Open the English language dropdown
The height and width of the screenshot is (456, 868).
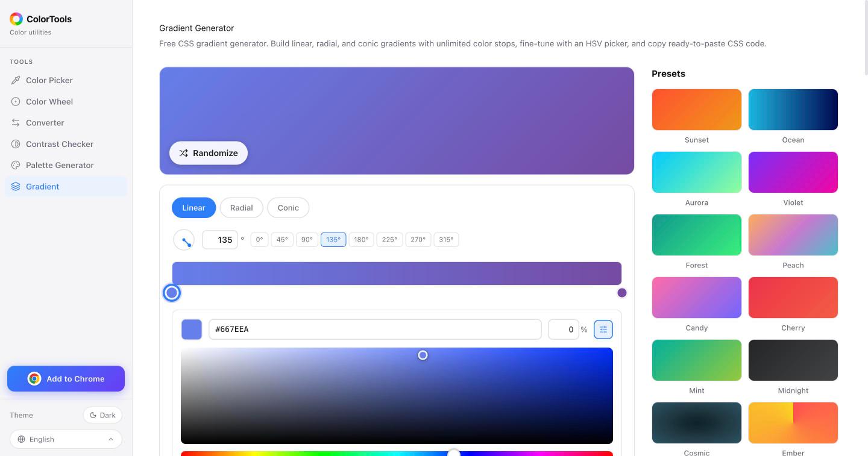coord(66,439)
